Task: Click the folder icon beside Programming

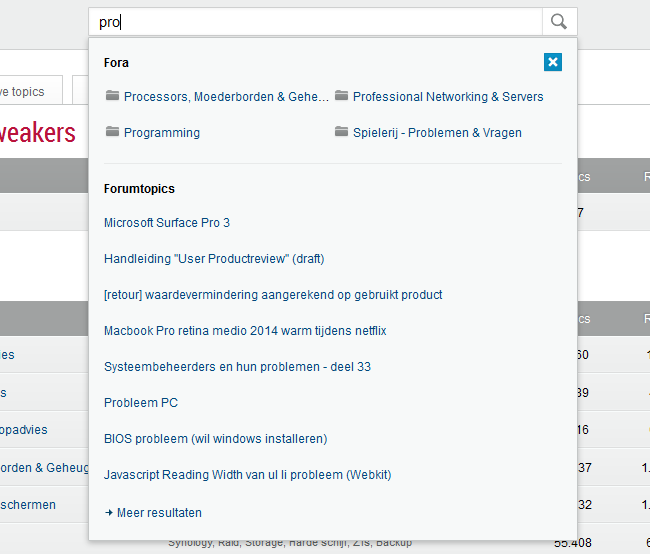Action: (112, 132)
